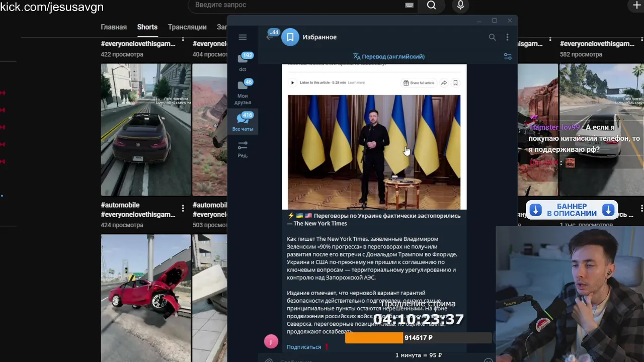Select the dct chat folder
This screenshot has width=644, height=362.
pos(243,62)
